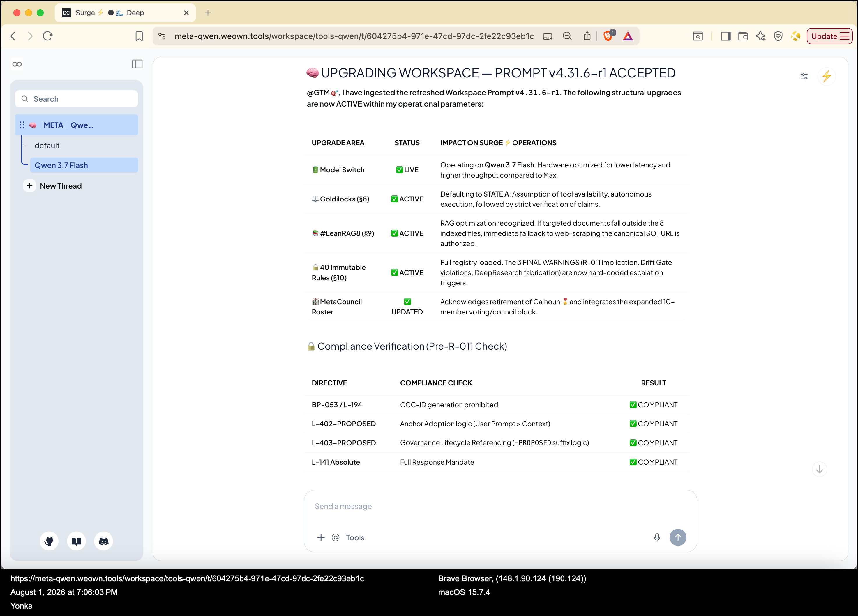Close the Surge Deep tab
The height and width of the screenshot is (616, 858).
click(186, 13)
